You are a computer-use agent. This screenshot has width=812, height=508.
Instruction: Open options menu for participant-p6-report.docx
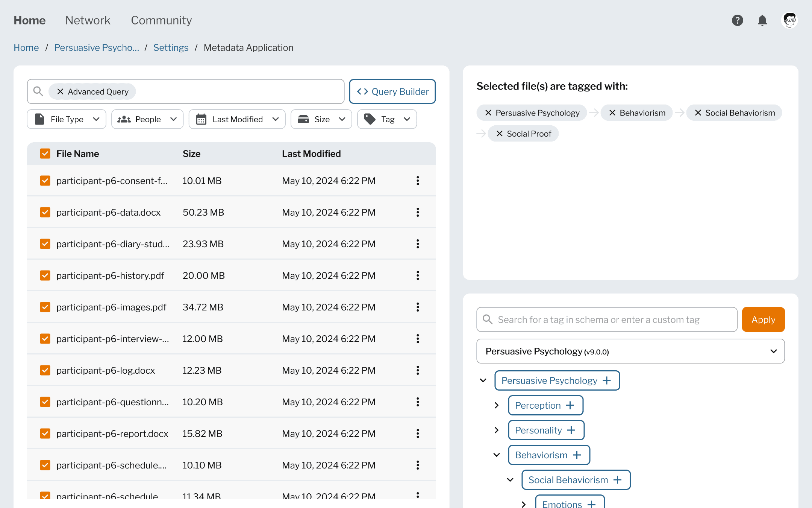[x=418, y=433]
